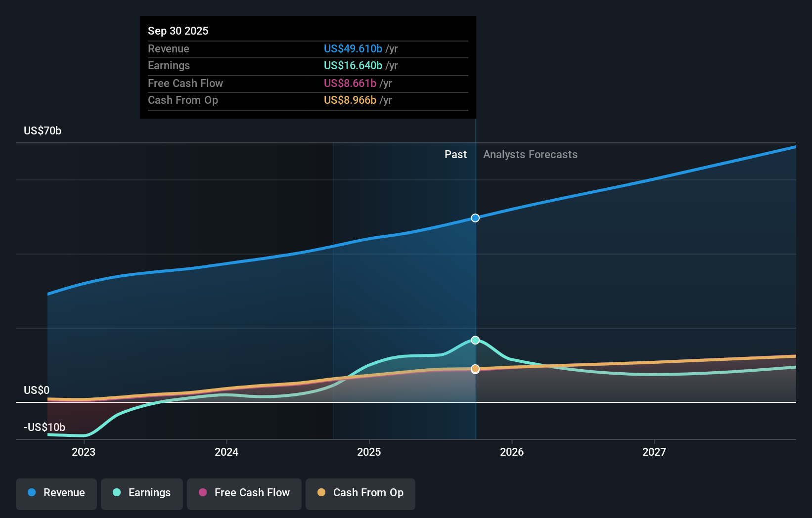This screenshot has height=518, width=812.
Task: Select the blue Revenue data point marker
Action: click(475, 217)
